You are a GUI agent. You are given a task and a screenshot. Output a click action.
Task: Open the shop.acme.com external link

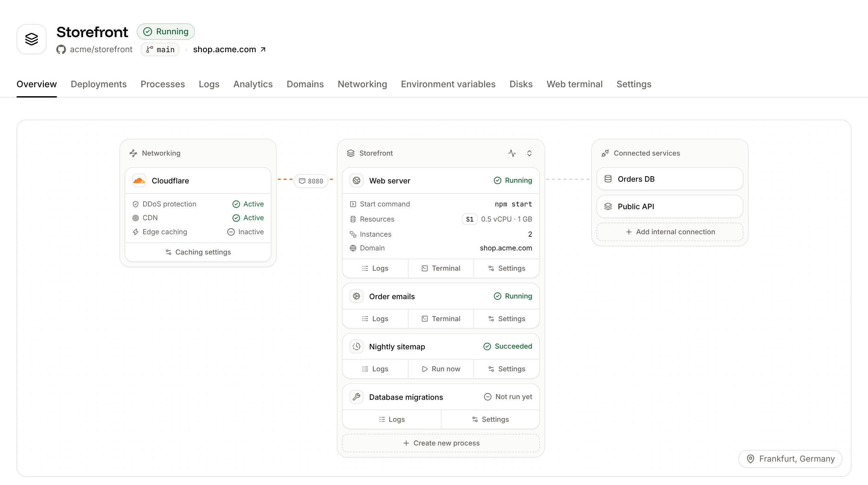229,49
